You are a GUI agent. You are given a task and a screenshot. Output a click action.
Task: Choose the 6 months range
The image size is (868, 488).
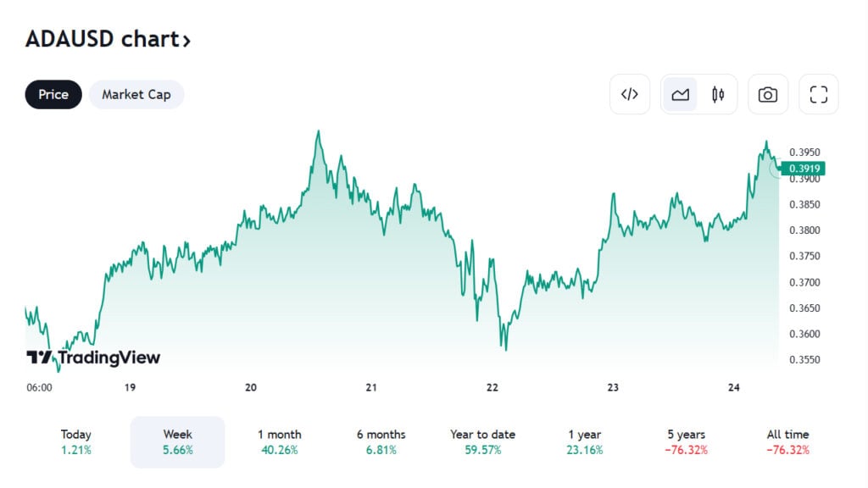[x=381, y=441]
